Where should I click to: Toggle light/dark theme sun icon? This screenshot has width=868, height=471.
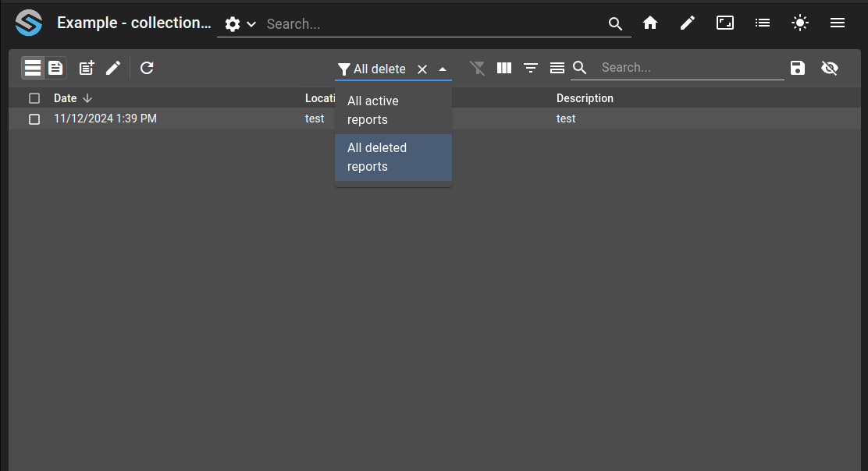pos(800,23)
